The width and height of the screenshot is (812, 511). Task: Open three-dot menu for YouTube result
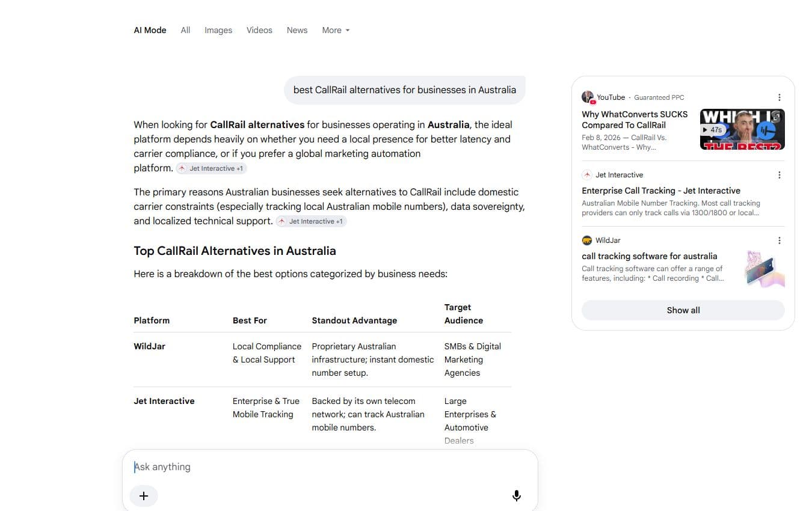779,97
